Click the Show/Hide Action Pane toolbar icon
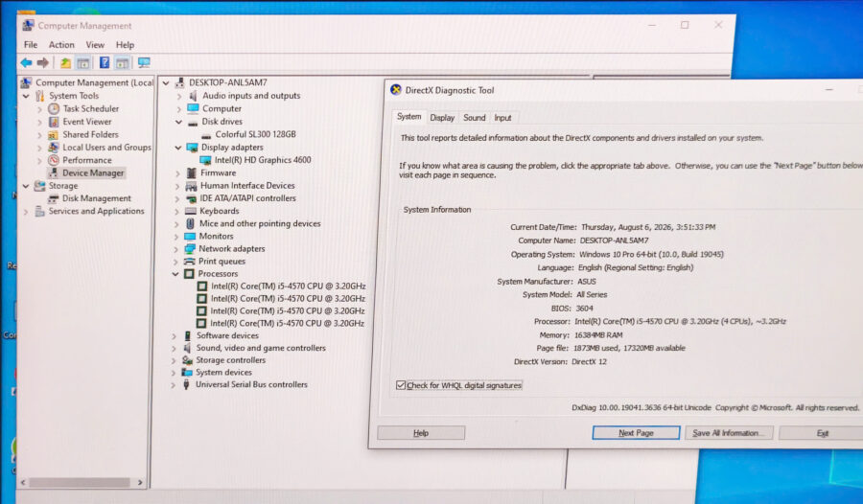This screenshot has width=863, height=504. pos(122,62)
